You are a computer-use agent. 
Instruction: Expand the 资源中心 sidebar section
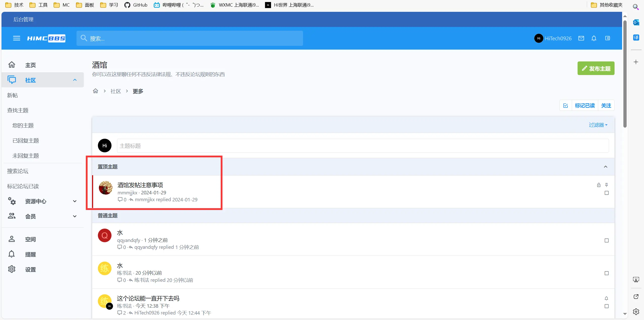[74, 201]
